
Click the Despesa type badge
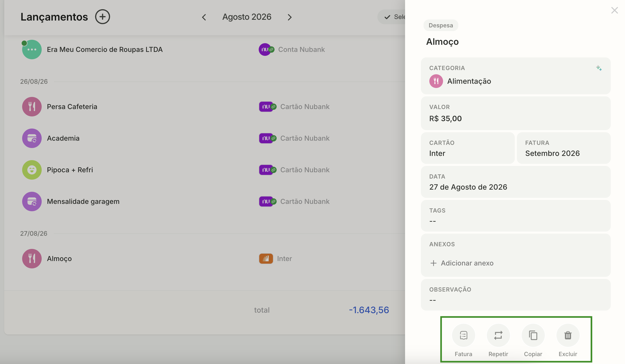441,25
